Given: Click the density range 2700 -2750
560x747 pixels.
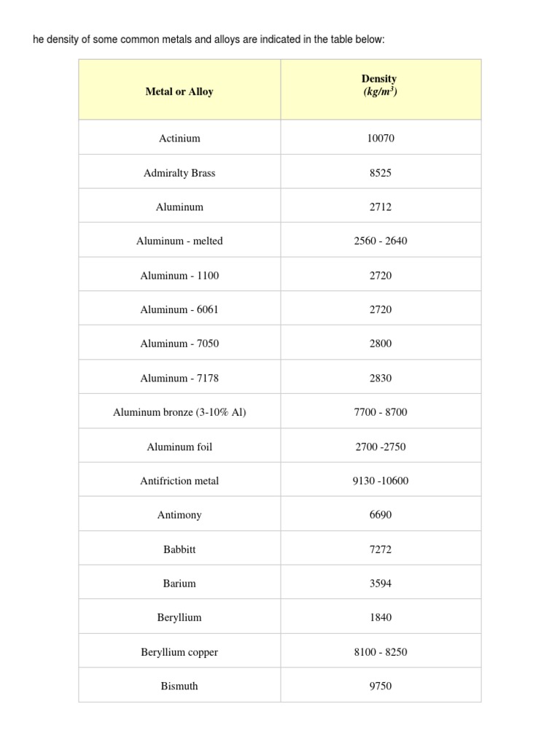Looking at the screenshot, I should 380,446.
